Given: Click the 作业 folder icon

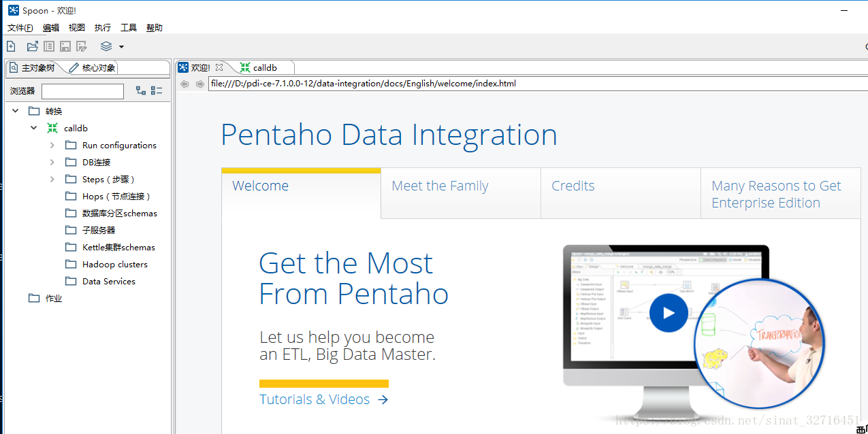Looking at the screenshot, I should (34, 298).
